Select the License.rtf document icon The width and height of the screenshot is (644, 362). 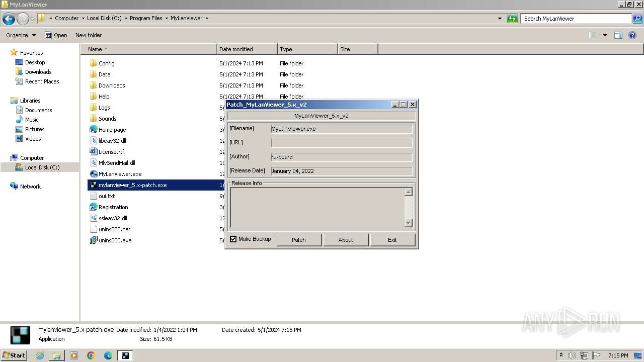pyautogui.click(x=93, y=152)
